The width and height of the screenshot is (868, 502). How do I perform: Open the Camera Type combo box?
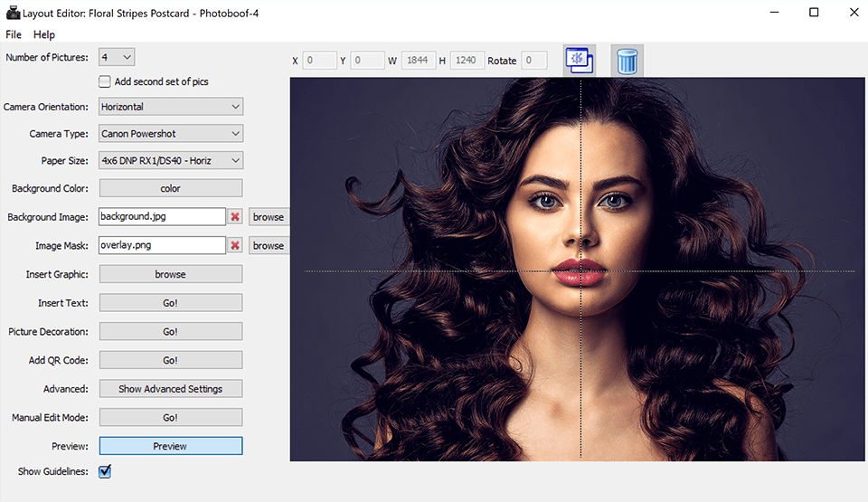tap(170, 134)
